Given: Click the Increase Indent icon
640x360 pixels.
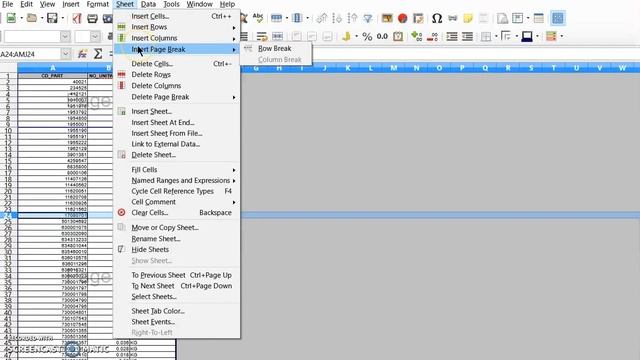Looking at the screenshot, I should point(452,37).
